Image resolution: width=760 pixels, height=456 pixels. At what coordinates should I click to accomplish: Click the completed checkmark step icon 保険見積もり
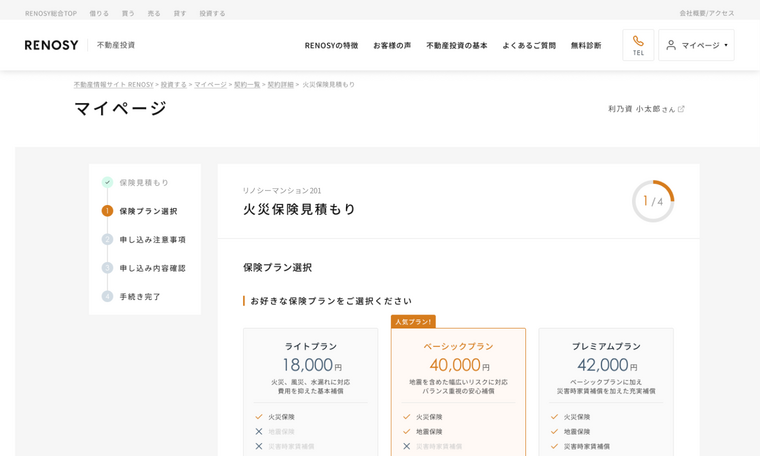pyautogui.click(x=107, y=182)
